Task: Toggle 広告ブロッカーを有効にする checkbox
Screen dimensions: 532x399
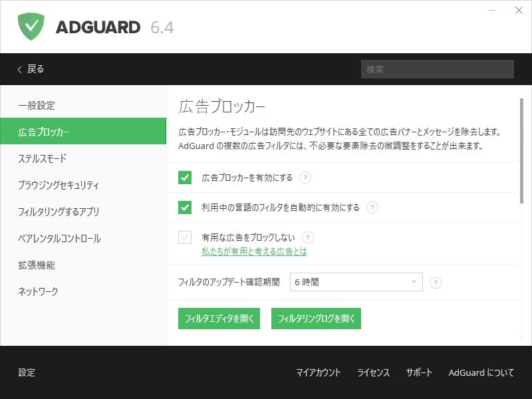Action: pyautogui.click(x=185, y=178)
